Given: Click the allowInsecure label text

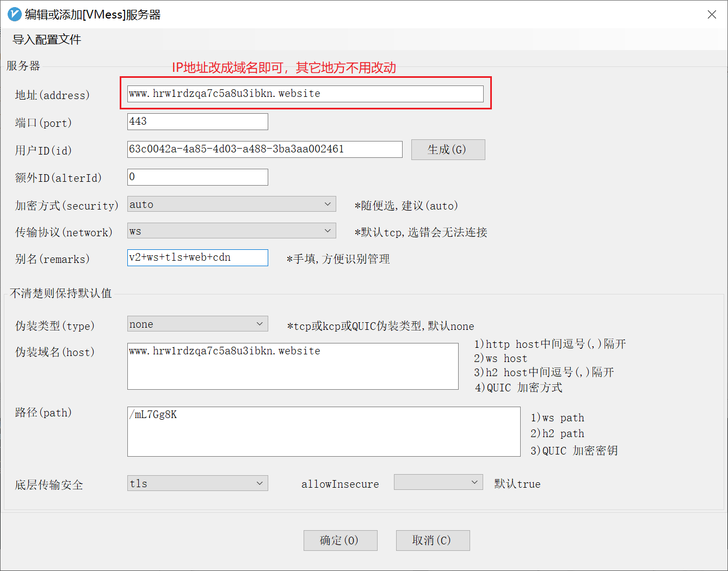Looking at the screenshot, I should [340, 484].
